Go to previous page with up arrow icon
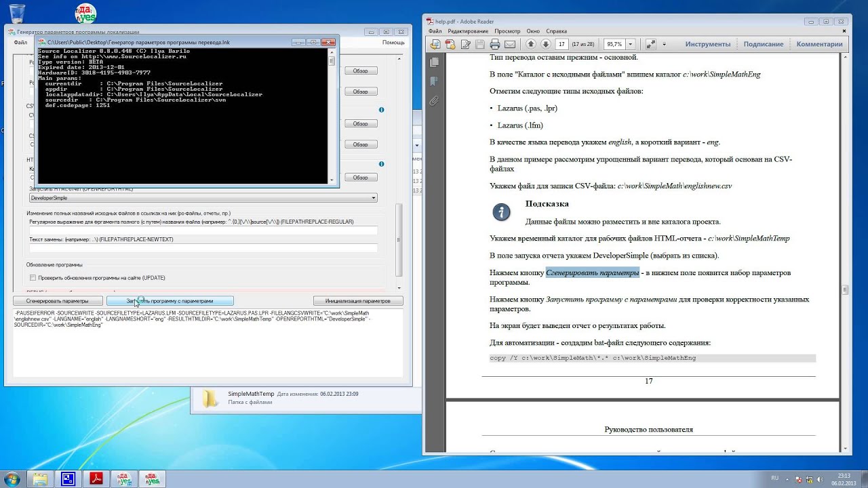The width and height of the screenshot is (868, 488). pos(531,44)
